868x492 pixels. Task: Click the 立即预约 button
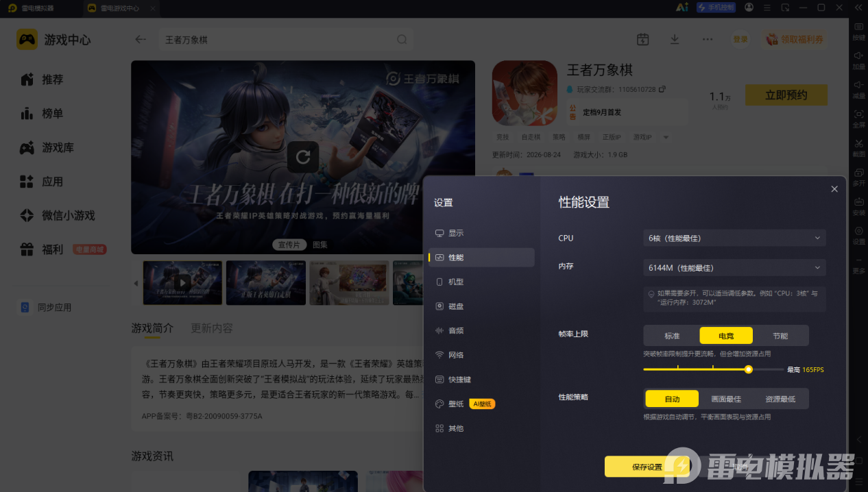[x=786, y=95]
